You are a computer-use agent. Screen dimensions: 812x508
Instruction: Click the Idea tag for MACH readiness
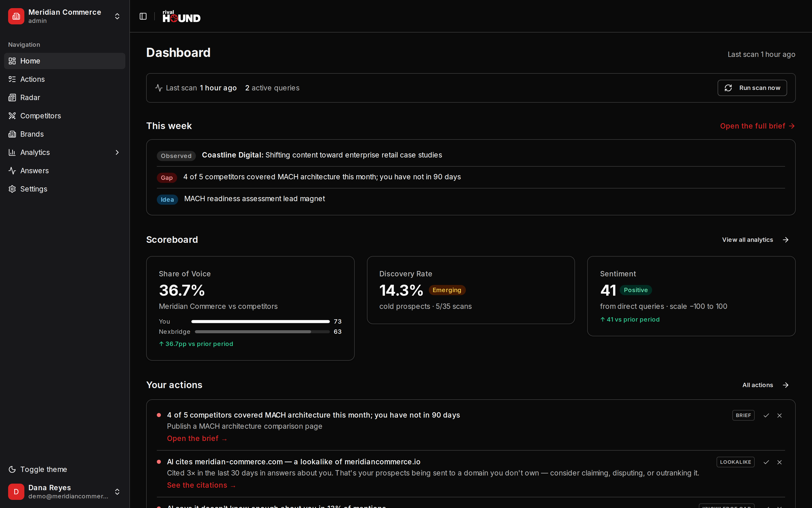click(167, 199)
